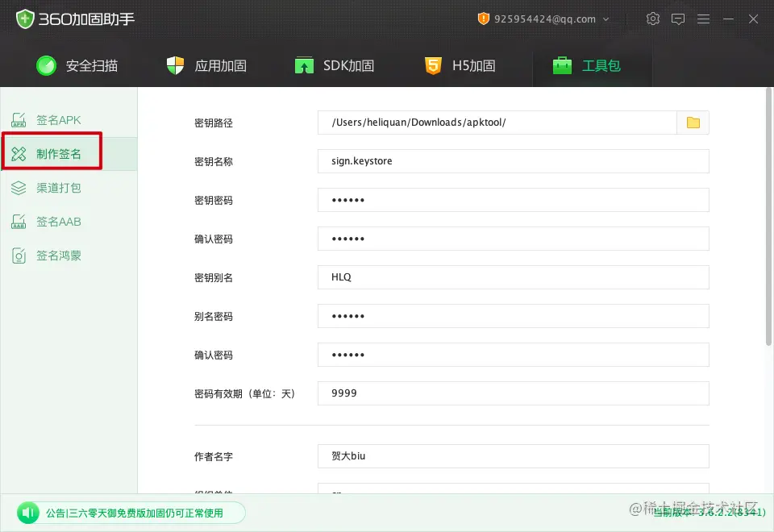Switch to the H5加固 tab
The width and height of the screenshot is (774, 532).
[x=460, y=65]
